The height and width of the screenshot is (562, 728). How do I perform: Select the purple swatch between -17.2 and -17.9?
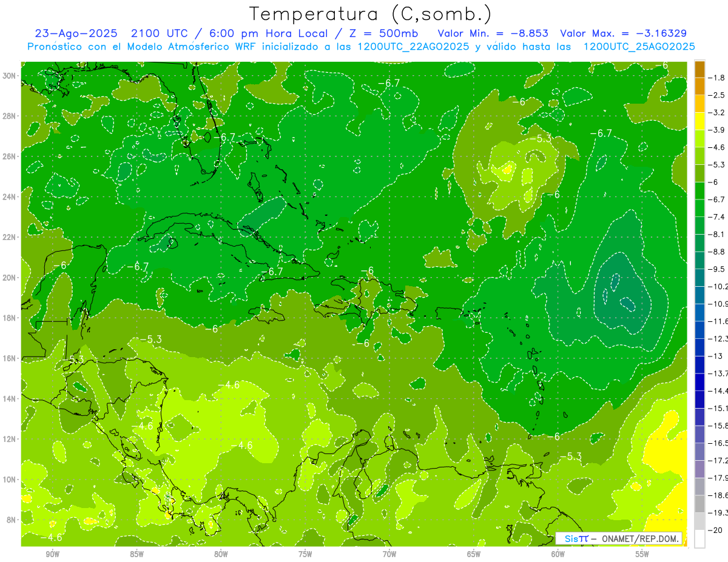pos(699,469)
